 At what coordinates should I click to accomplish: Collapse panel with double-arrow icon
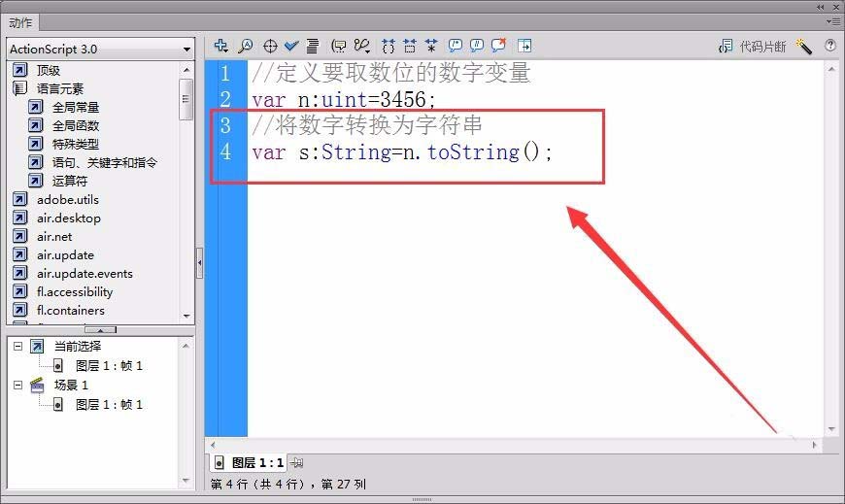(821, 7)
